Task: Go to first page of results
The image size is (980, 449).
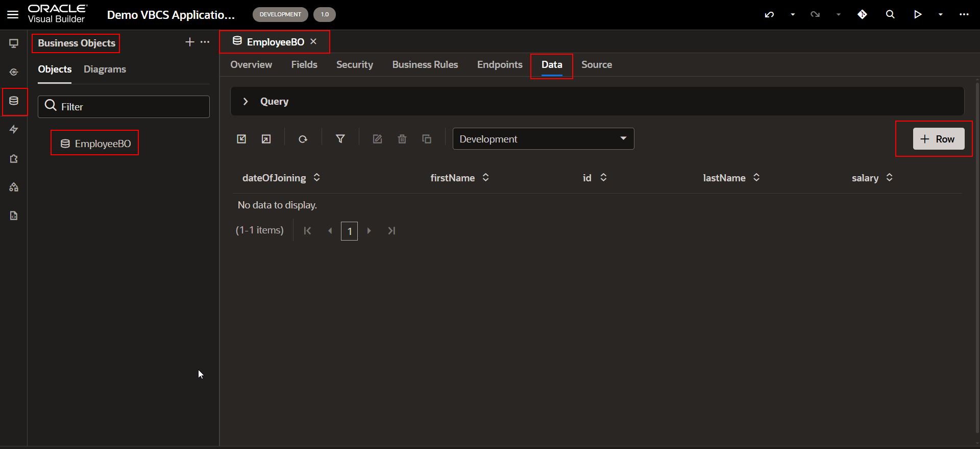Action: pos(307,231)
